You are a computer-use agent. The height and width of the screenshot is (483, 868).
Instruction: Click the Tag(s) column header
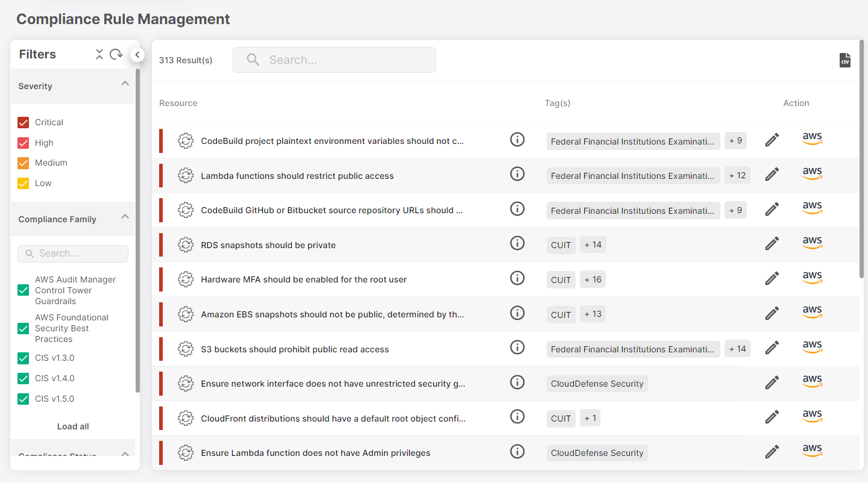558,103
